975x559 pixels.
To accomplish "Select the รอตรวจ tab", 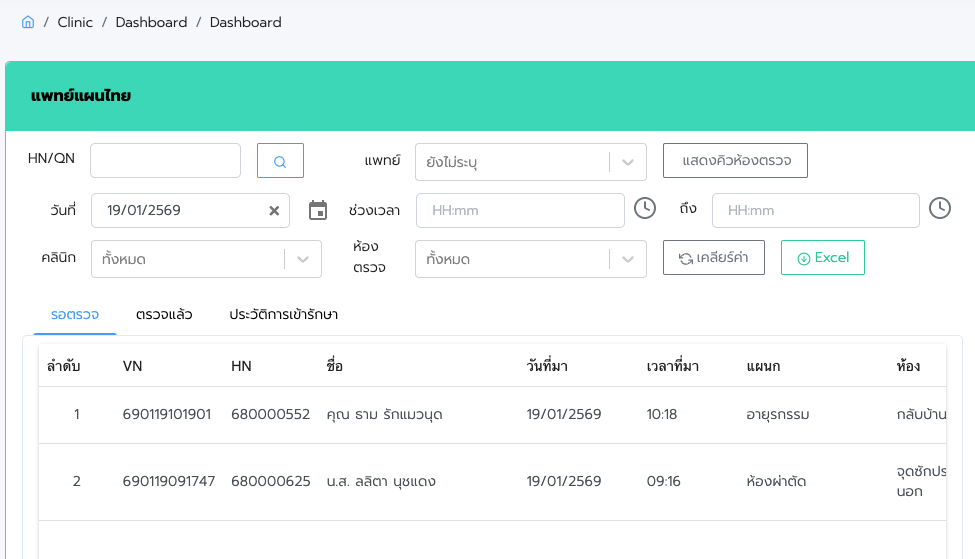I will (75, 314).
